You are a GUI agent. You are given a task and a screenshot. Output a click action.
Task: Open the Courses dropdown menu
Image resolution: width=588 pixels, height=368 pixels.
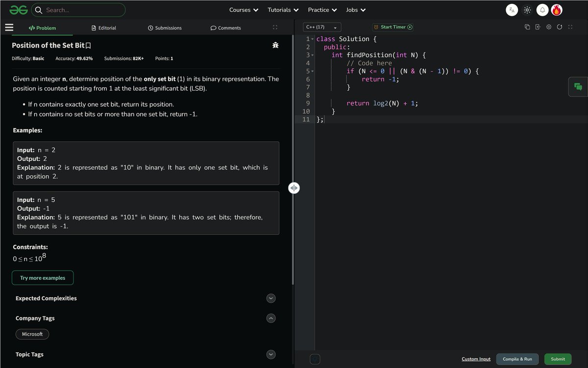(244, 10)
